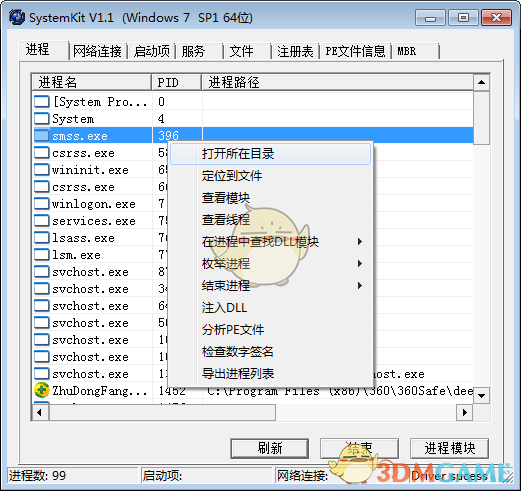Click the icon beside [System Pro... row
The height and width of the screenshot is (491, 521).
click(x=42, y=101)
